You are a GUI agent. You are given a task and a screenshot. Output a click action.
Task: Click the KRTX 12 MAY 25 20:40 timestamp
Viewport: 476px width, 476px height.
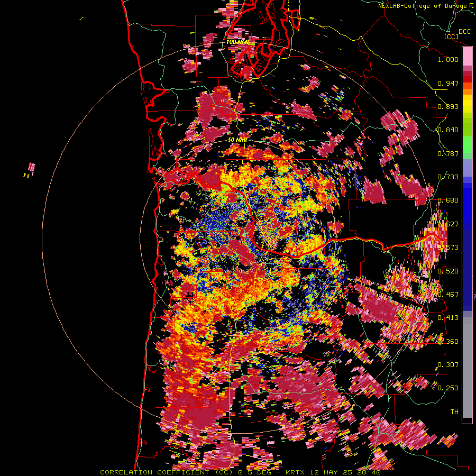[333, 472]
